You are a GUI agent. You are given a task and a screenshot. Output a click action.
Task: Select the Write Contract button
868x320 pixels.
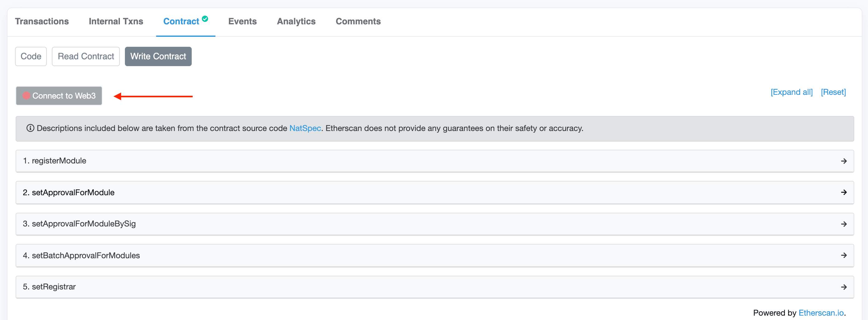158,56
